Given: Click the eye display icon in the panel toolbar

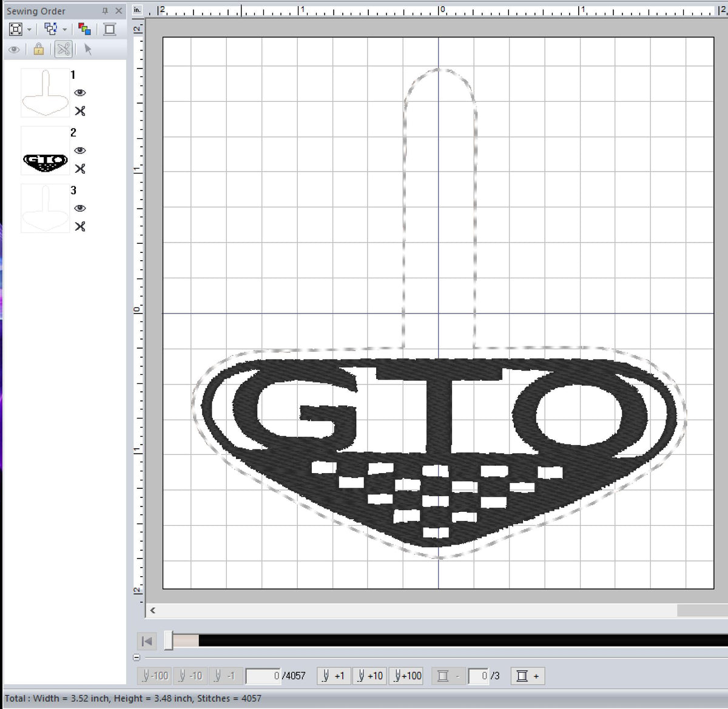Looking at the screenshot, I should coord(14,50).
